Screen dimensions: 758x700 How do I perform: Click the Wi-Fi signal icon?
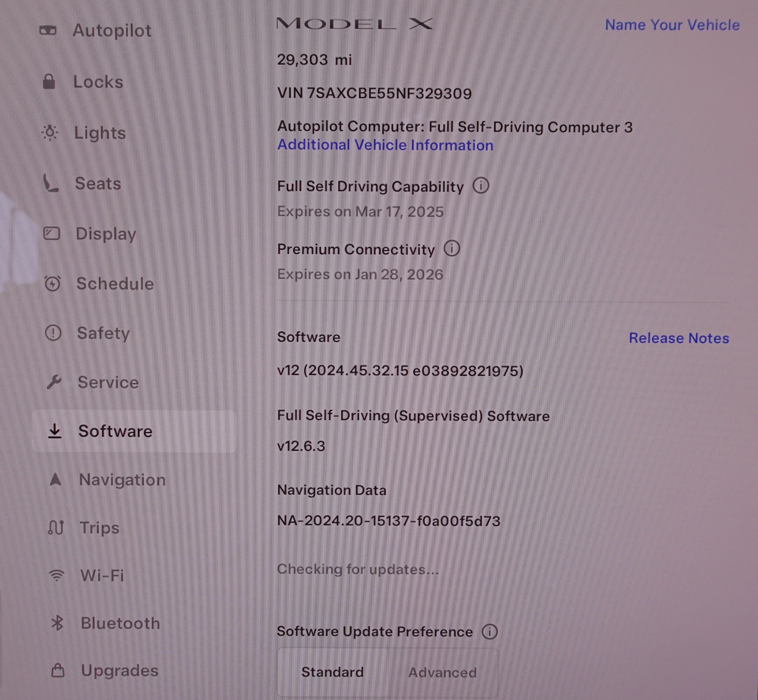pos(57,575)
